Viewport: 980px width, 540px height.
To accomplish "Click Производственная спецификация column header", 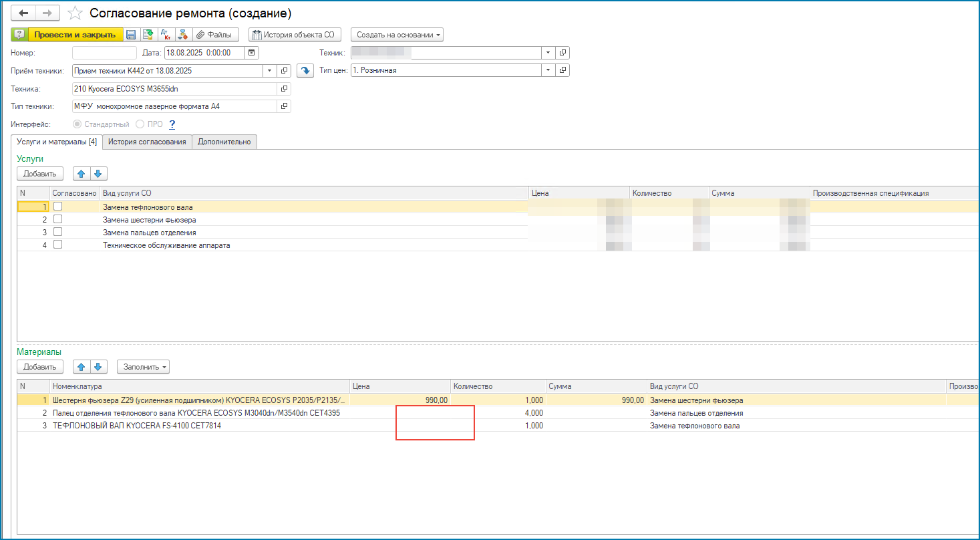I will [894, 193].
